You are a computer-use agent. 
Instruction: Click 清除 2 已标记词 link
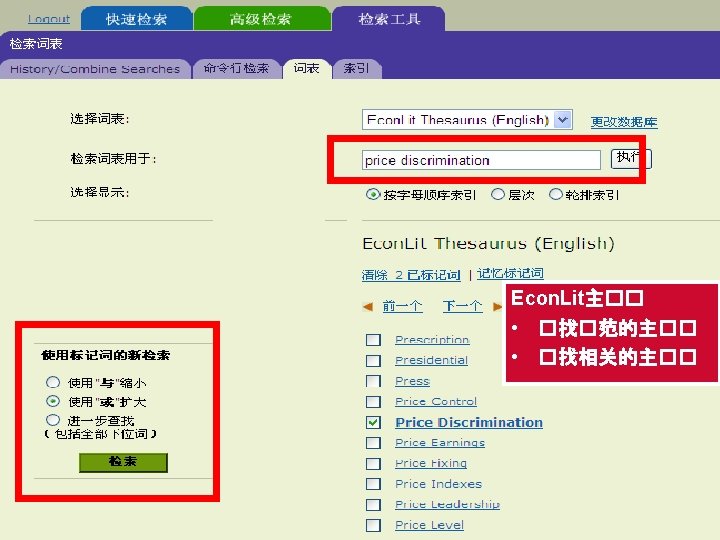click(411, 275)
